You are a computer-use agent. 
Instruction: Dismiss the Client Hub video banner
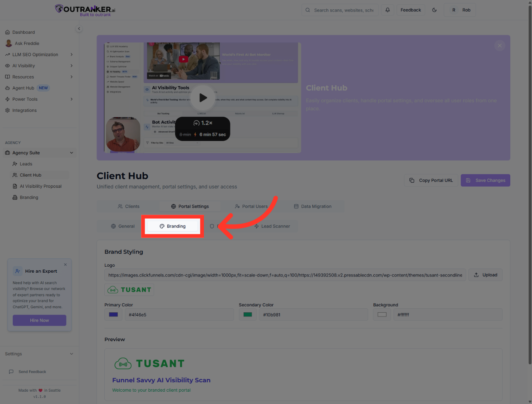tap(499, 46)
